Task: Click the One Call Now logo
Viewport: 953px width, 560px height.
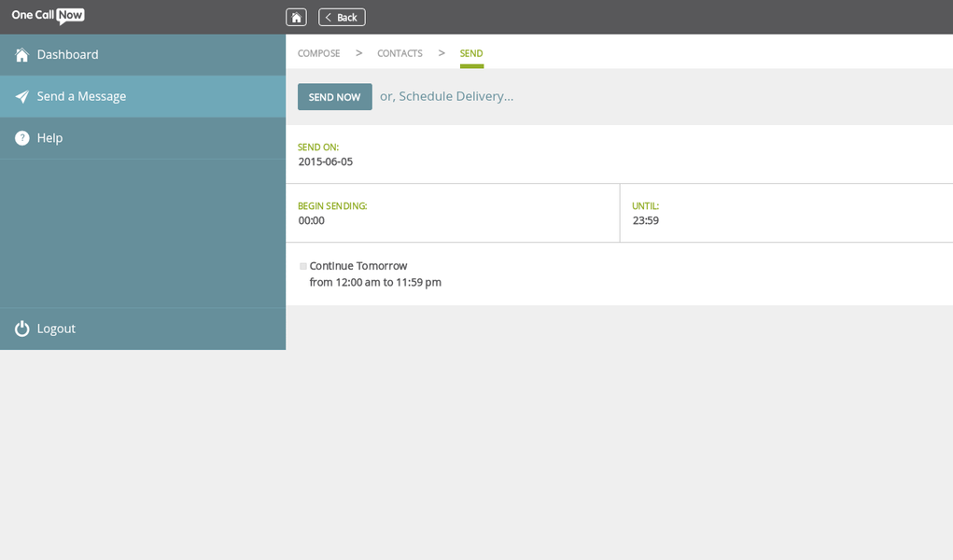Action: coord(49,16)
